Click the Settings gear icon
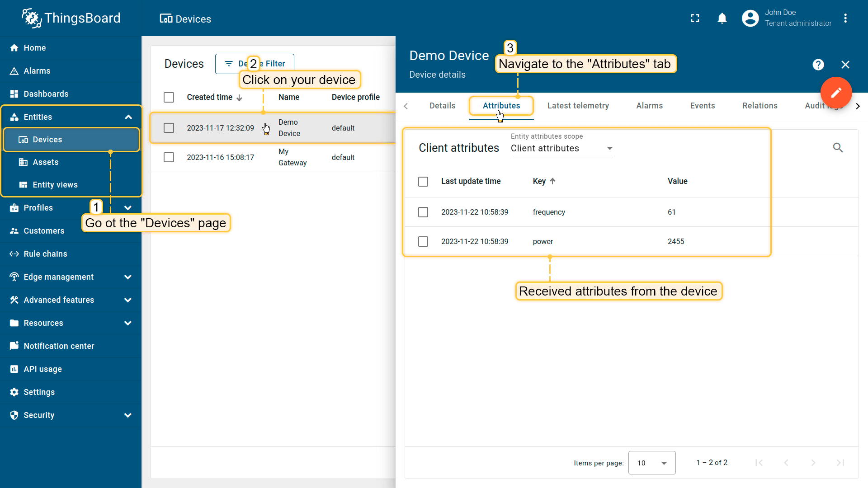868x488 pixels. pos(14,392)
